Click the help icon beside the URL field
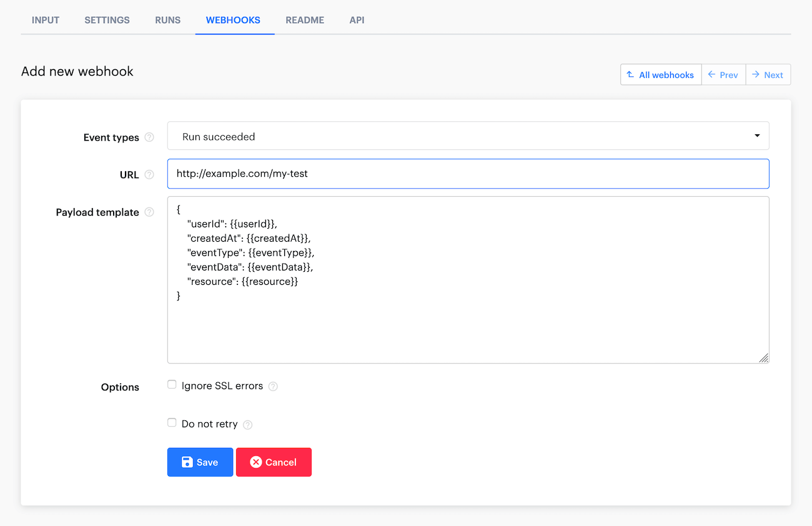 [x=149, y=175]
